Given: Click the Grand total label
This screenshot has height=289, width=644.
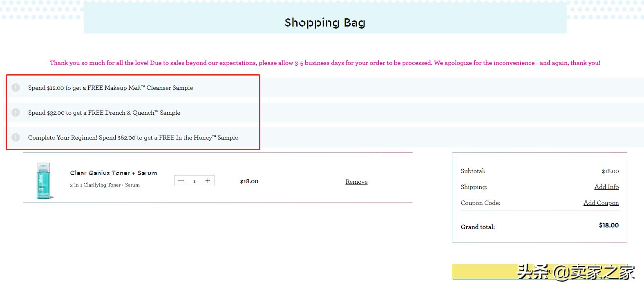Looking at the screenshot, I should pos(478,227).
